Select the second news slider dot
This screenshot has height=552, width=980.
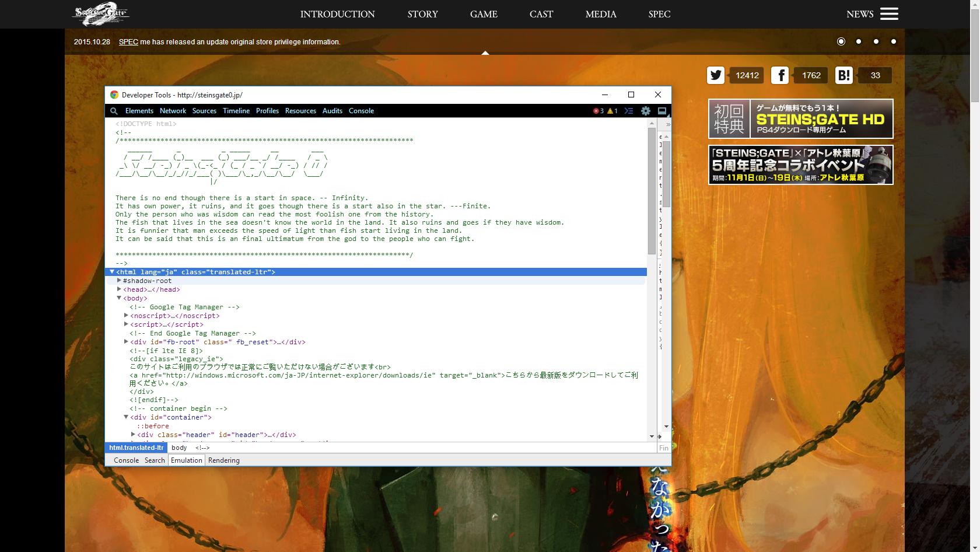tap(859, 41)
